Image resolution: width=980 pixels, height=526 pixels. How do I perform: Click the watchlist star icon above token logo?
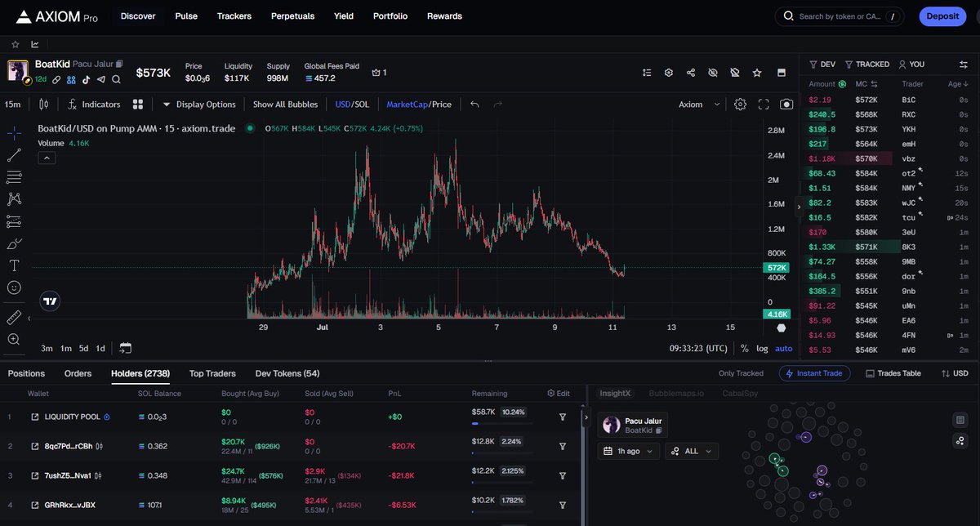tap(16, 44)
